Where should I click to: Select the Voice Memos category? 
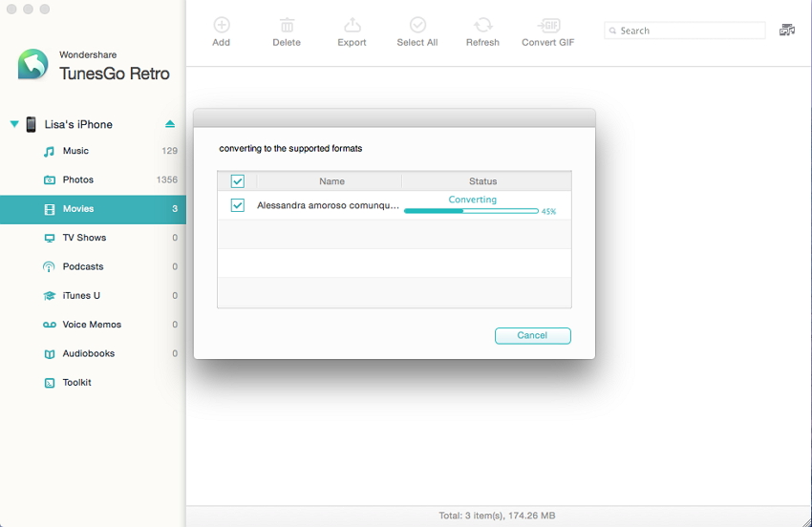[92, 325]
